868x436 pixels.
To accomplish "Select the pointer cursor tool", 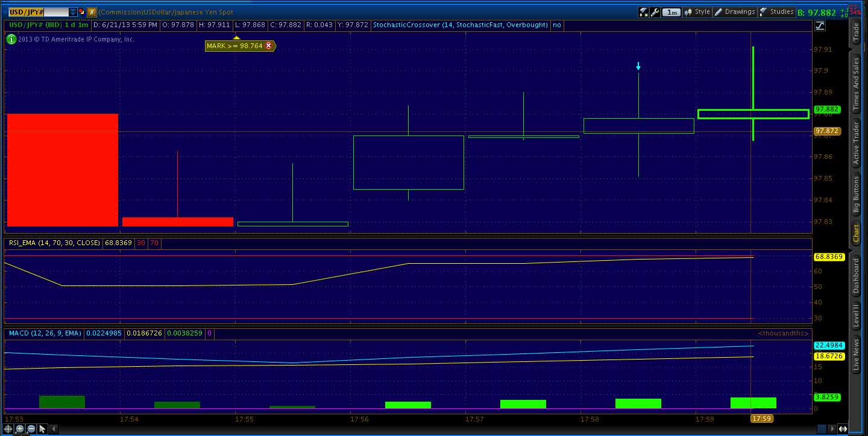I will pos(42,429).
